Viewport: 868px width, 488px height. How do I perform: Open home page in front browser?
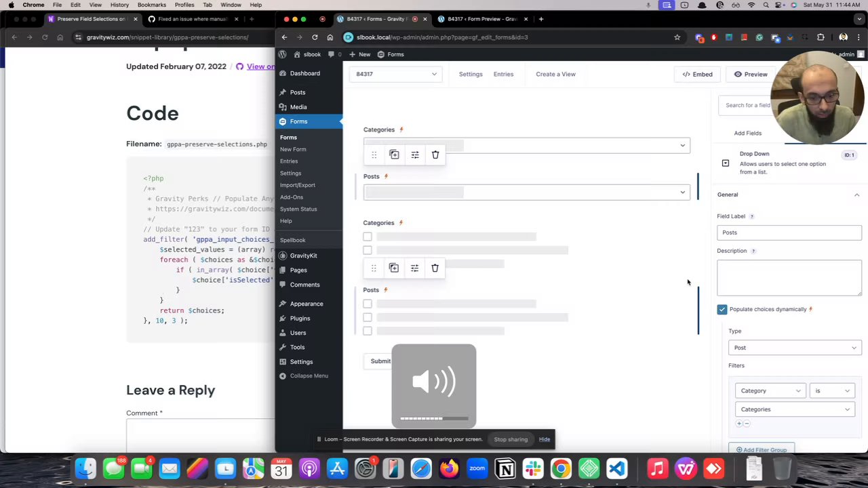(x=330, y=37)
